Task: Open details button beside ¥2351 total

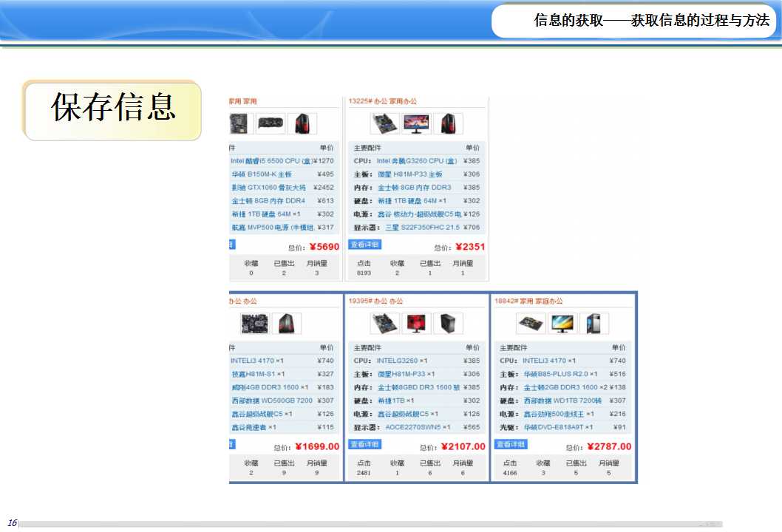Action: coord(364,245)
